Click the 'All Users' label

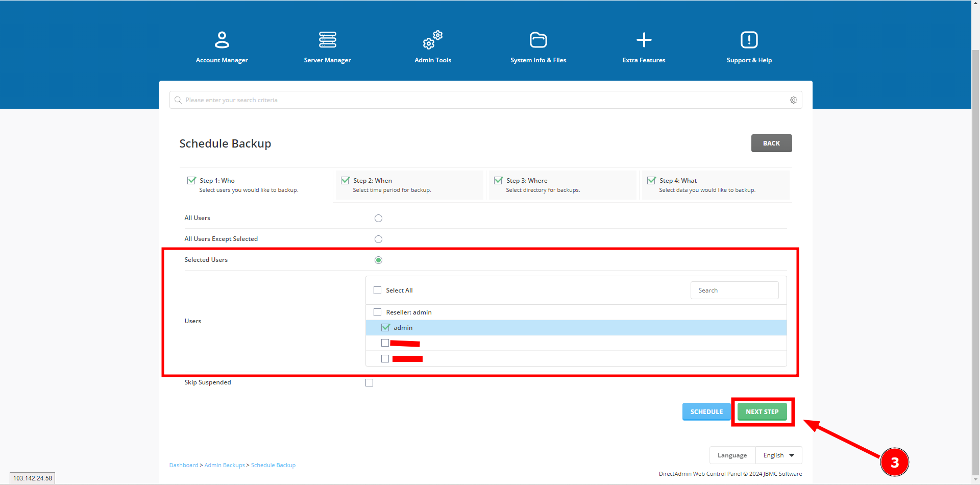pos(197,218)
